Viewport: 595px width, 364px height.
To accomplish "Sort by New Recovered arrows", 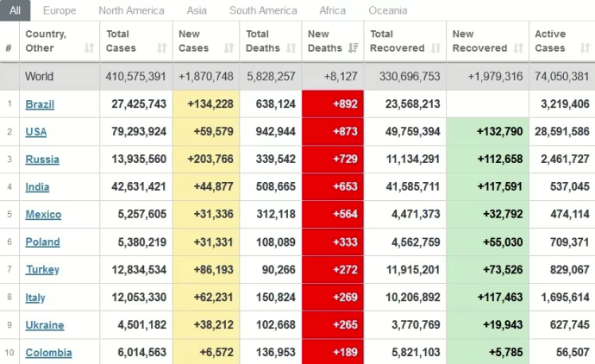I will (520, 48).
